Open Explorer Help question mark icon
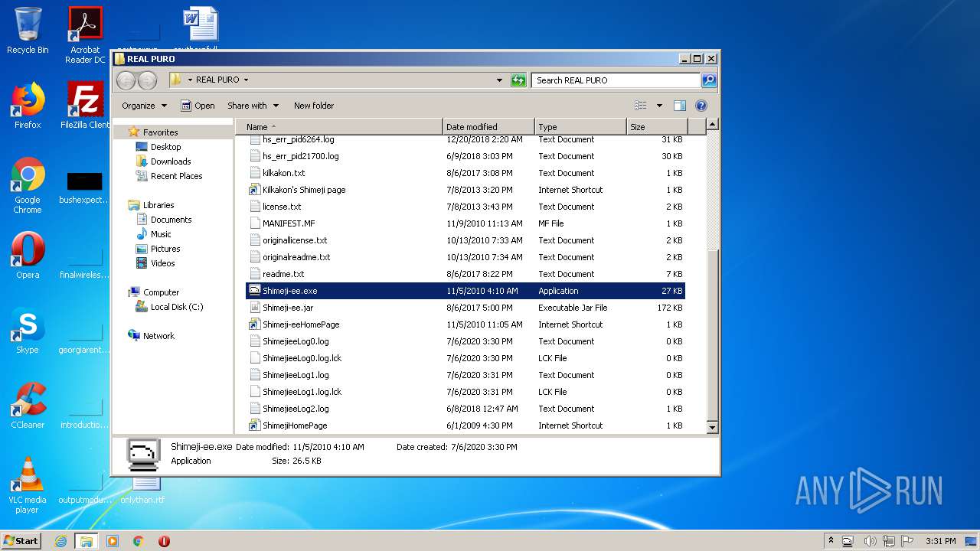The width and height of the screenshot is (980, 551). 701,106
